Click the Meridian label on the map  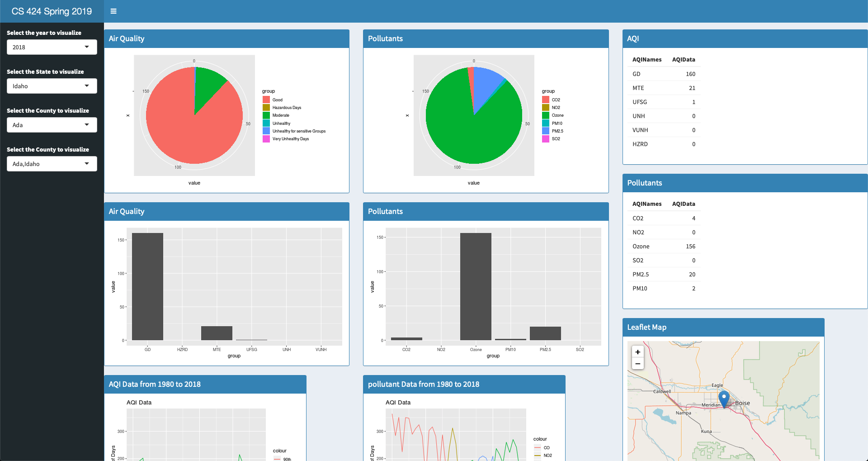coord(711,405)
